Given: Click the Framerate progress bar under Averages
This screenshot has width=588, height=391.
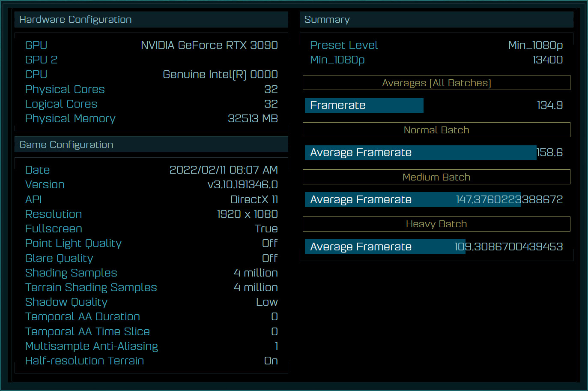Looking at the screenshot, I should point(364,105).
